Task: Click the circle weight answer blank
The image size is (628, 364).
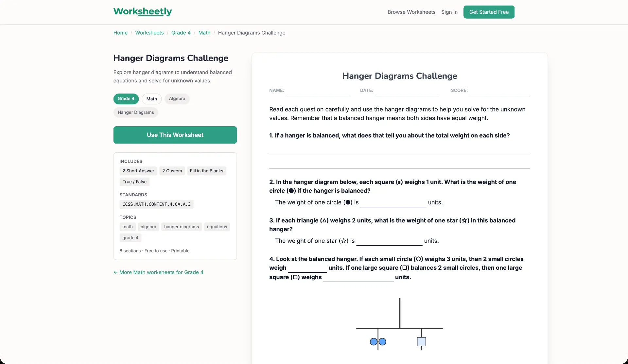Action: [393, 203]
